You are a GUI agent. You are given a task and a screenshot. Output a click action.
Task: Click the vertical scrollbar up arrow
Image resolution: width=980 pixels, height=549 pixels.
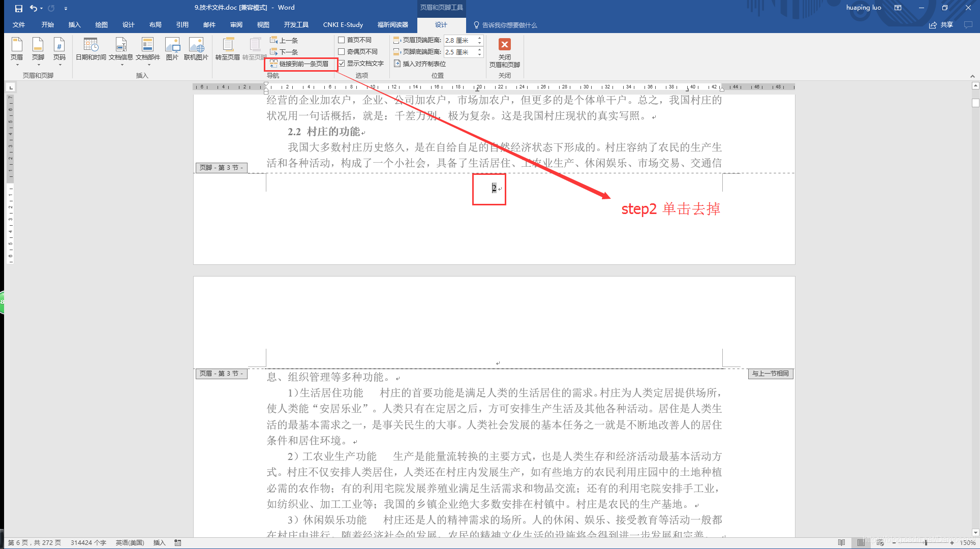pos(975,86)
